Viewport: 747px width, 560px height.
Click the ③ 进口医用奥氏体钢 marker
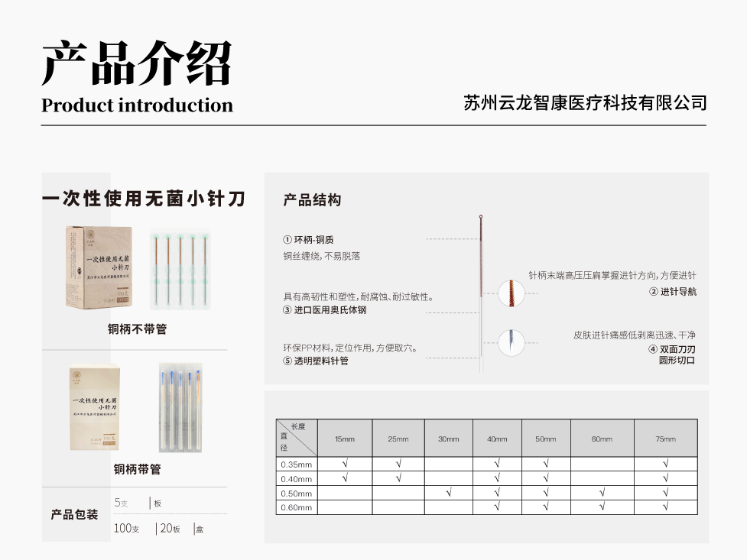[287, 309]
